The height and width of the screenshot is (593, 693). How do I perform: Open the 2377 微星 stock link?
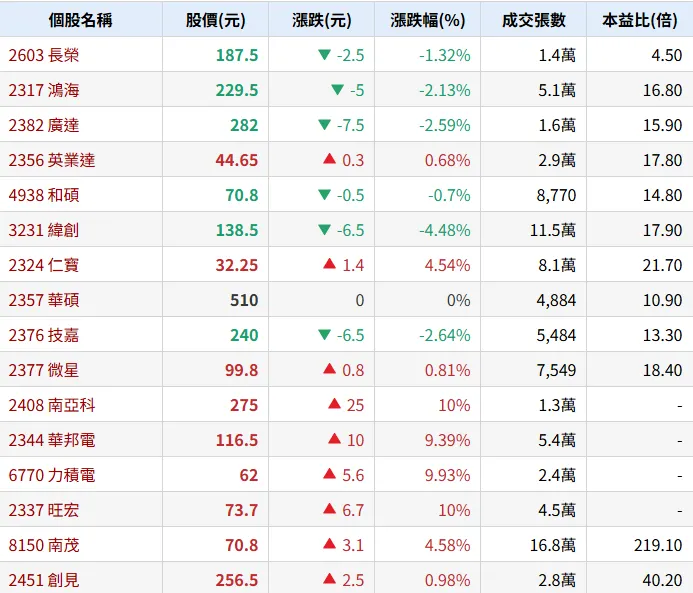click(x=44, y=370)
